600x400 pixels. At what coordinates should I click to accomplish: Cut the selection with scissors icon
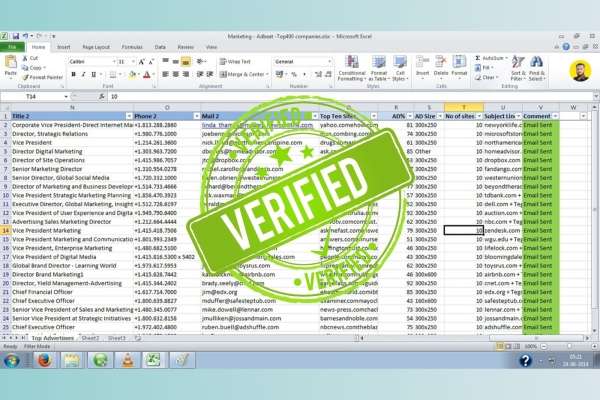click(25, 58)
